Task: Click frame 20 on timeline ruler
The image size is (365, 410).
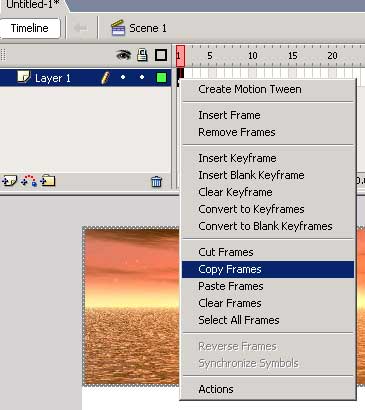Action: 332,56
